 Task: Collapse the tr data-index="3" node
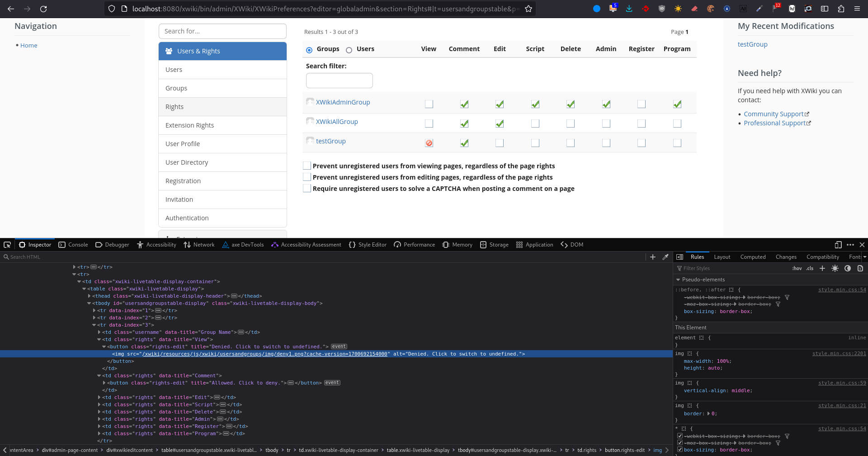pos(94,325)
